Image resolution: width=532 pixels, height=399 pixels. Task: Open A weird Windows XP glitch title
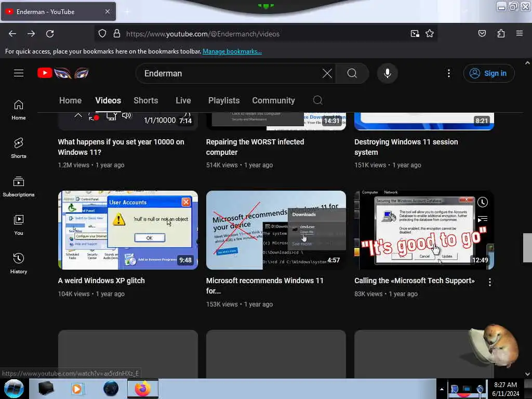point(101,281)
